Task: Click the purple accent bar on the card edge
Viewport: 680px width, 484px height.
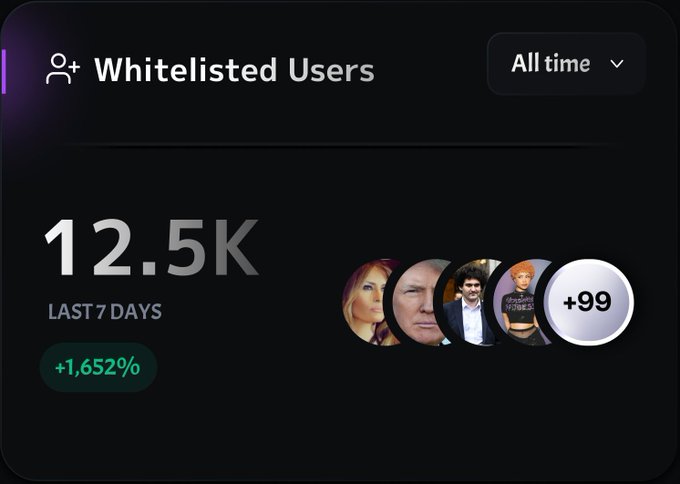Action: (x=4, y=71)
